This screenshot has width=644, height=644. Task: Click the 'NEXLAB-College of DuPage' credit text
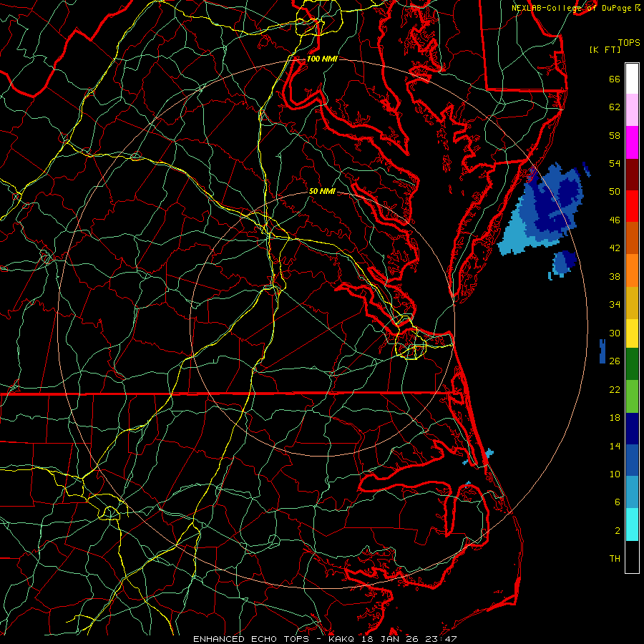(x=571, y=8)
